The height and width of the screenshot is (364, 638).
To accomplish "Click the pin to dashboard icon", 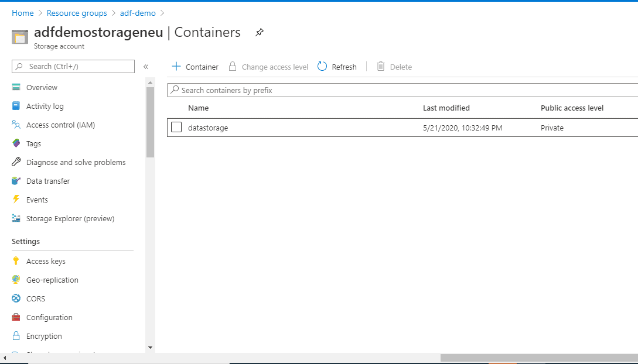I will pyautogui.click(x=260, y=33).
